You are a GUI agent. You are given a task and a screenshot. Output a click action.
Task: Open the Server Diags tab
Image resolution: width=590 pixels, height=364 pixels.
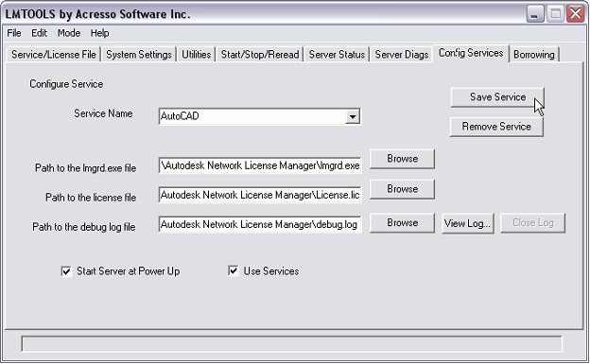(402, 55)
